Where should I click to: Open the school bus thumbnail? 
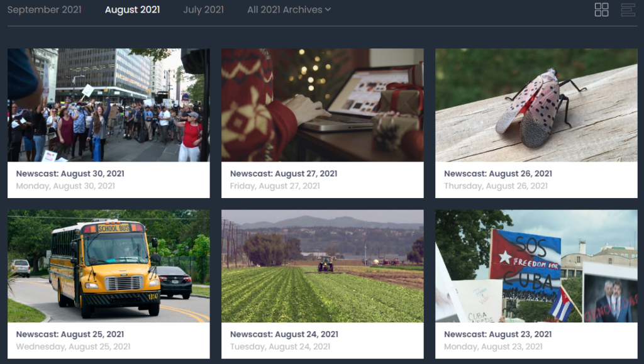(x=108, y=266)
